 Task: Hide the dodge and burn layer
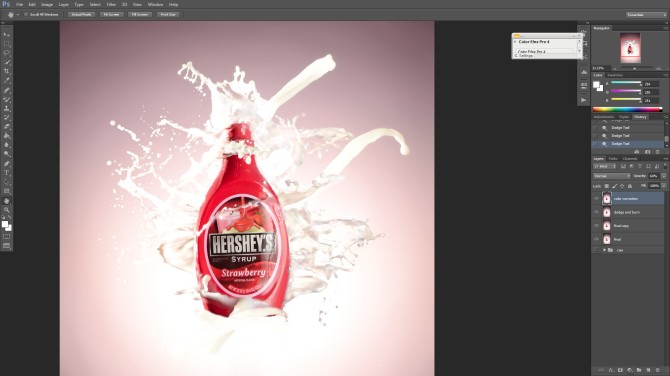[597, 212]
